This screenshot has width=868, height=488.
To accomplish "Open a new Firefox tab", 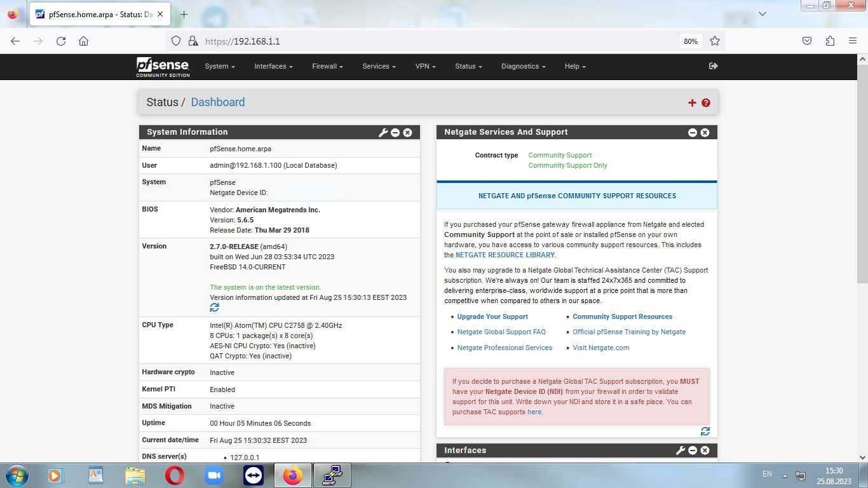I will point(184,14).
